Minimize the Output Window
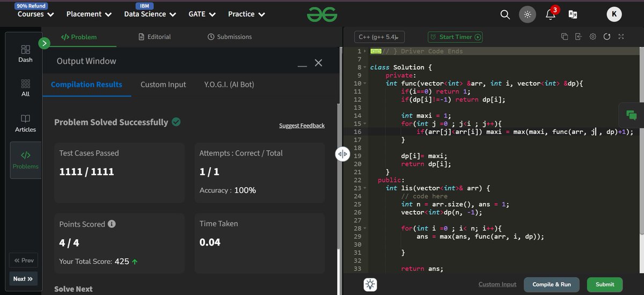This screenshot has width=644, height=295. [302, 65]
